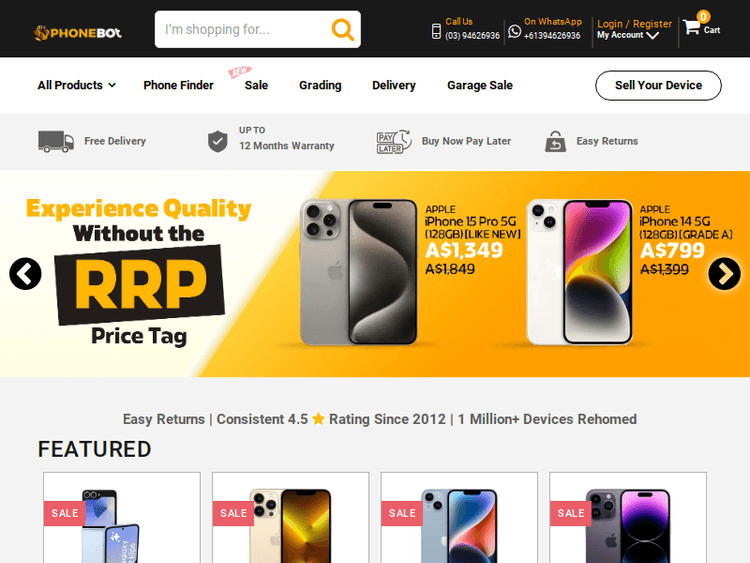The height and width of the screenshot is (563, 750).
Task: Open the shopping cart icon
Action: [x=691, y=27]
